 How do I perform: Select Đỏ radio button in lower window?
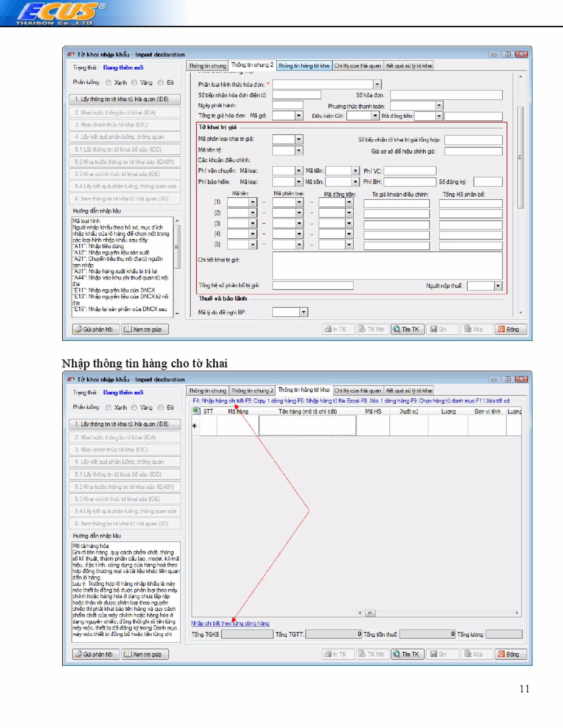click(161, 407)
